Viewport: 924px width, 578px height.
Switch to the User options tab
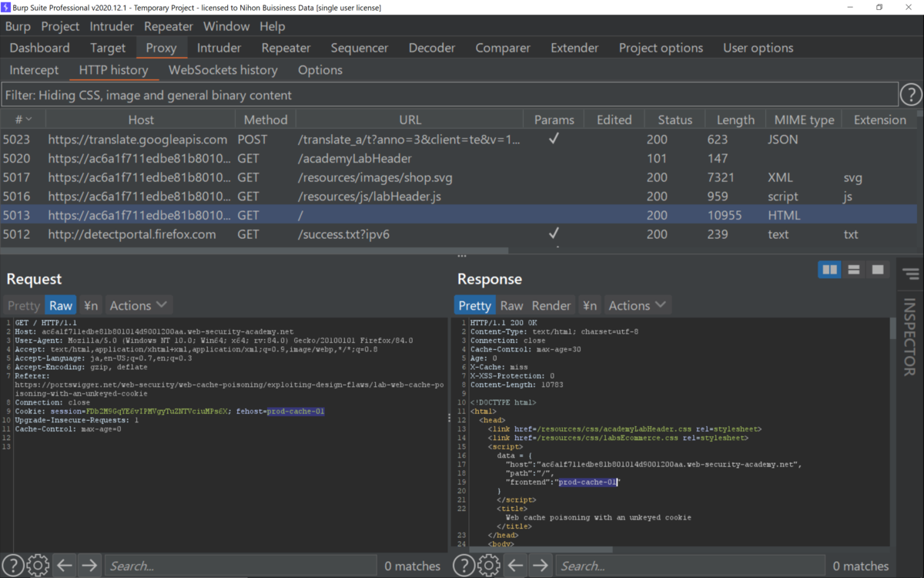coord(758,48)
